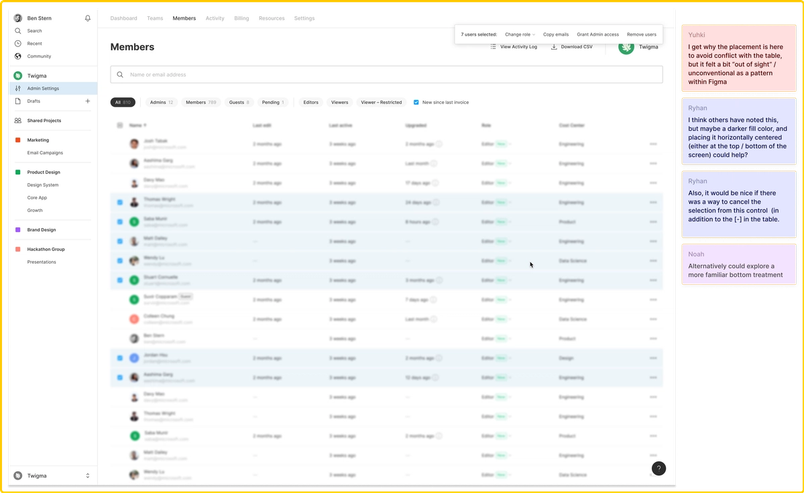
Task: Uncheck the selected Aashima Garg row checkbox
Action: tap(120, 378)
